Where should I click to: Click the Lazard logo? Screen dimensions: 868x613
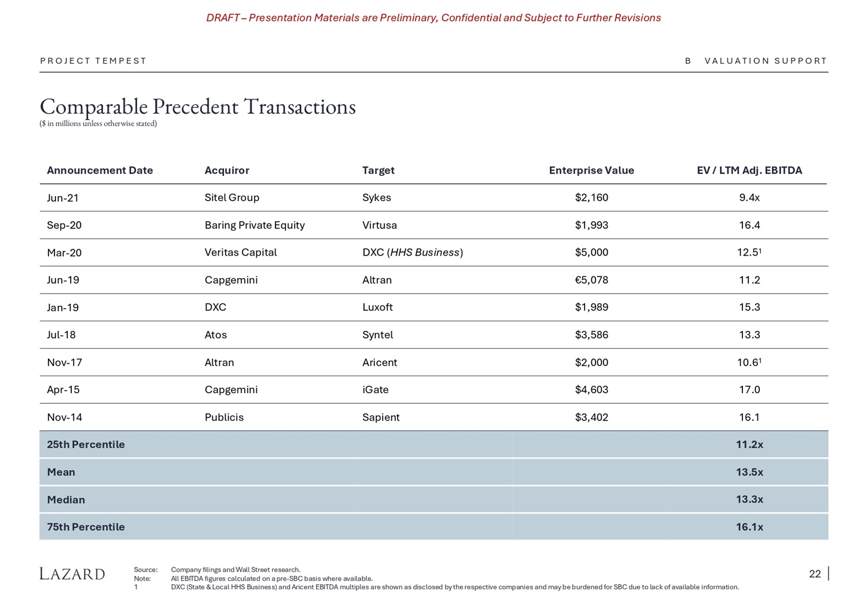[x=72, y=574]
